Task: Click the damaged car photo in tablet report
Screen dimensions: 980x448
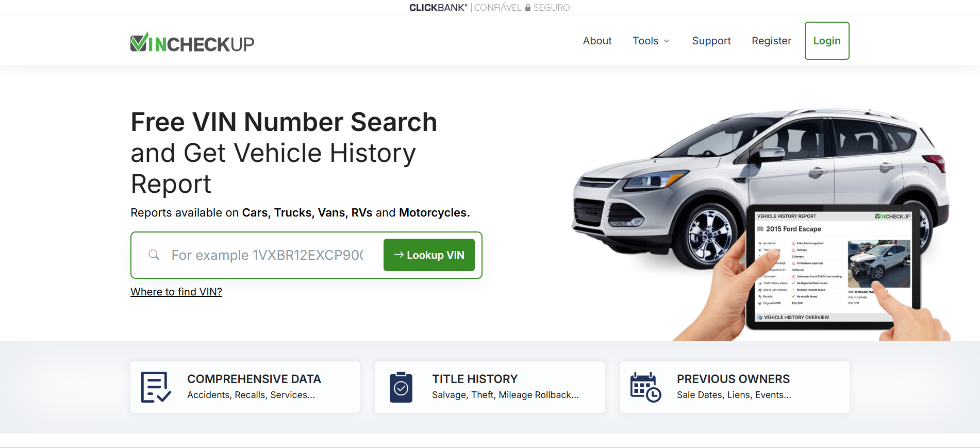Action: [879, 263]
